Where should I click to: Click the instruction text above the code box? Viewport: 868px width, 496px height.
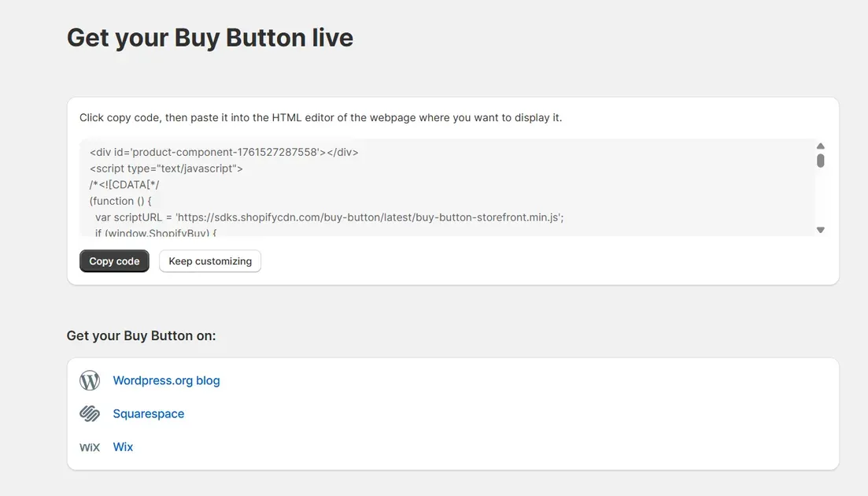click(319, 117)
